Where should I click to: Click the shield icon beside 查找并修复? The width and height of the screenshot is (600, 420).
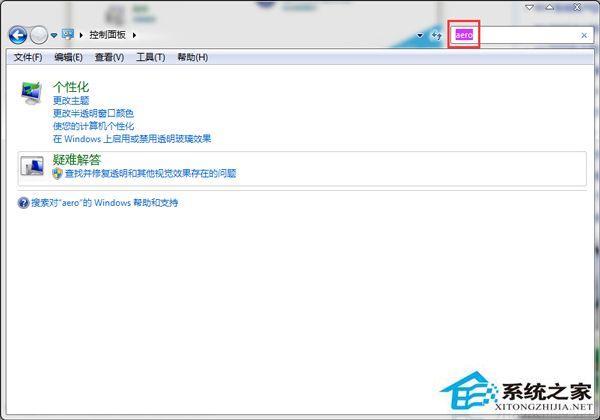(x=57, y=173)
